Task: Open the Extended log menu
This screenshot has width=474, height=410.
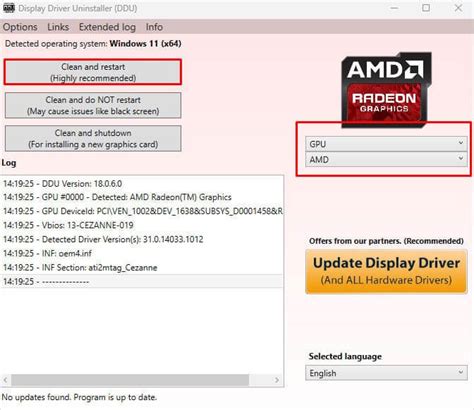Action: [x=107, y=27]
